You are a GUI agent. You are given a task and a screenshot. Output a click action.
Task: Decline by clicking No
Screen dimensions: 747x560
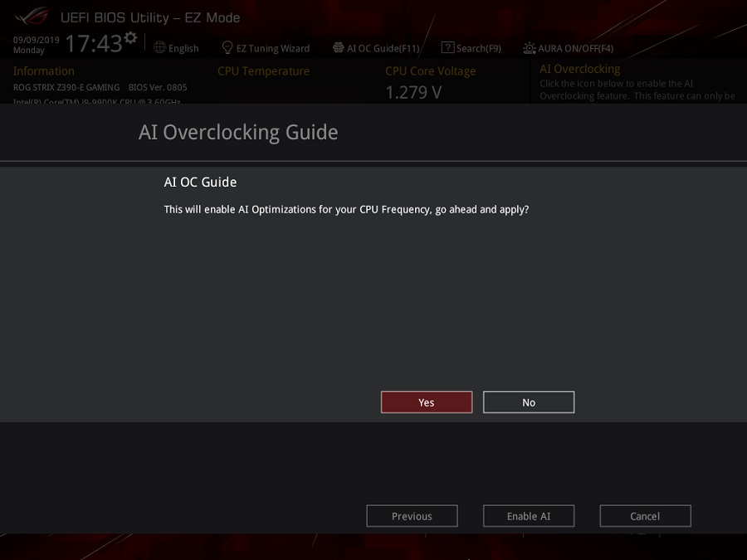tap(529, 402)
